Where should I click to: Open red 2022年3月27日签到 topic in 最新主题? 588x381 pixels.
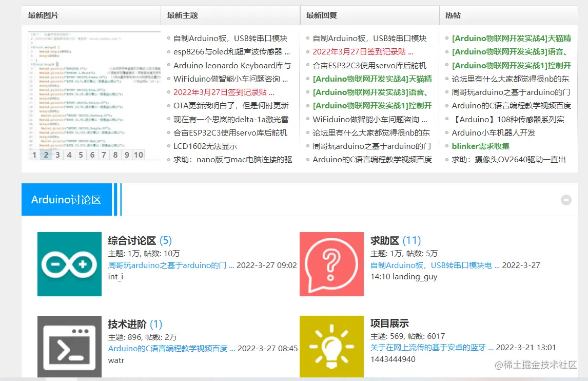[x=224, y=92]
